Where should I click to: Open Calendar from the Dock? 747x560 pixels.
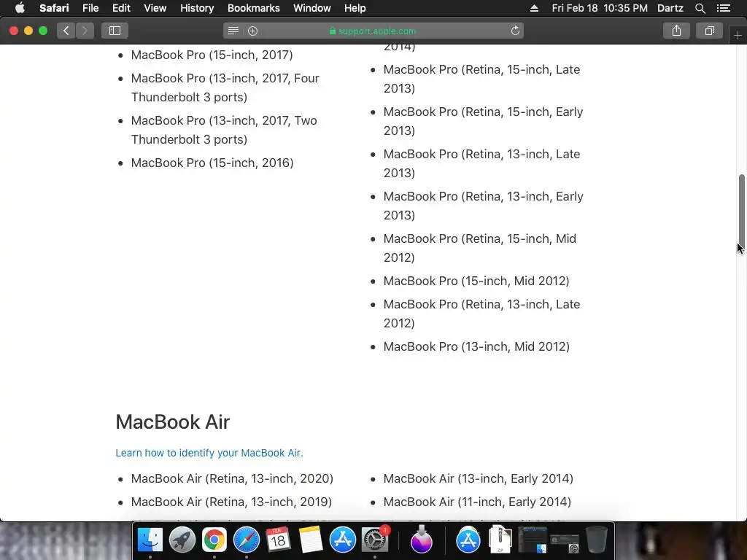[x=278, y=540]
